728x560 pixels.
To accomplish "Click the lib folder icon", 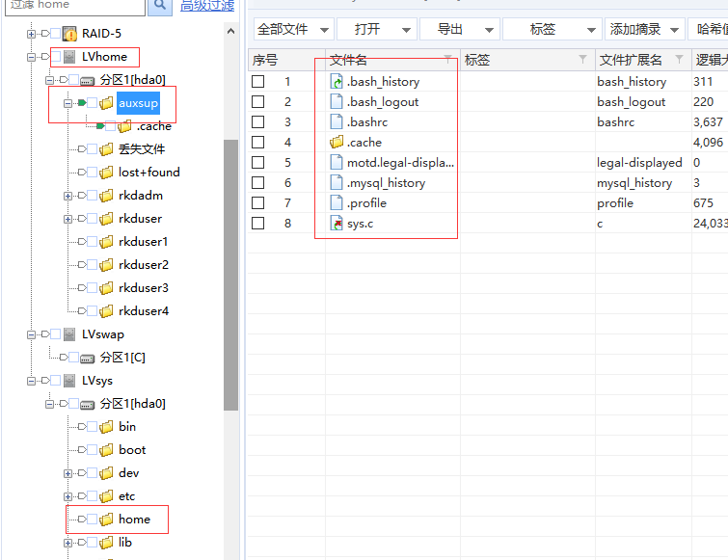I will click(106, 543).
